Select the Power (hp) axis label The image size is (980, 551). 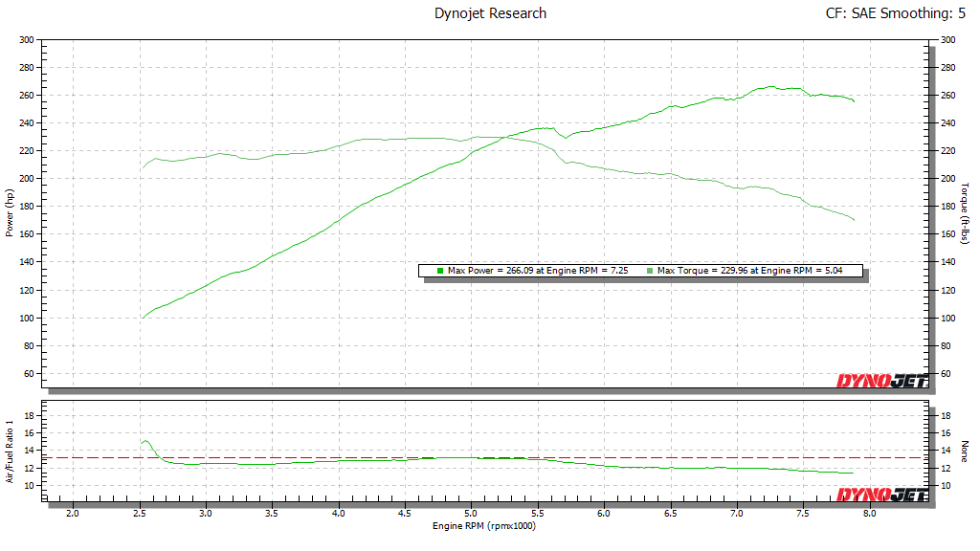9,212
